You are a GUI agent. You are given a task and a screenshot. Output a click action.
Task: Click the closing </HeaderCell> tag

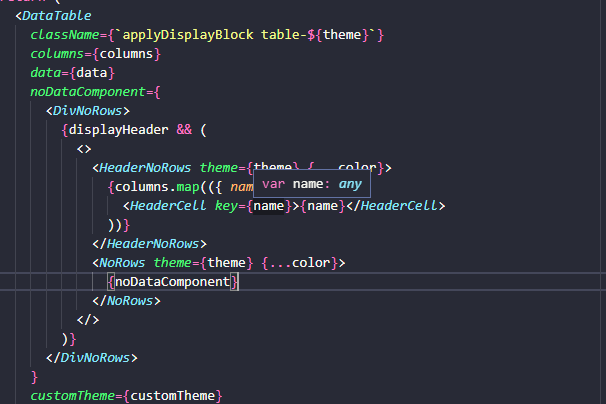click(x=396, y=206)
